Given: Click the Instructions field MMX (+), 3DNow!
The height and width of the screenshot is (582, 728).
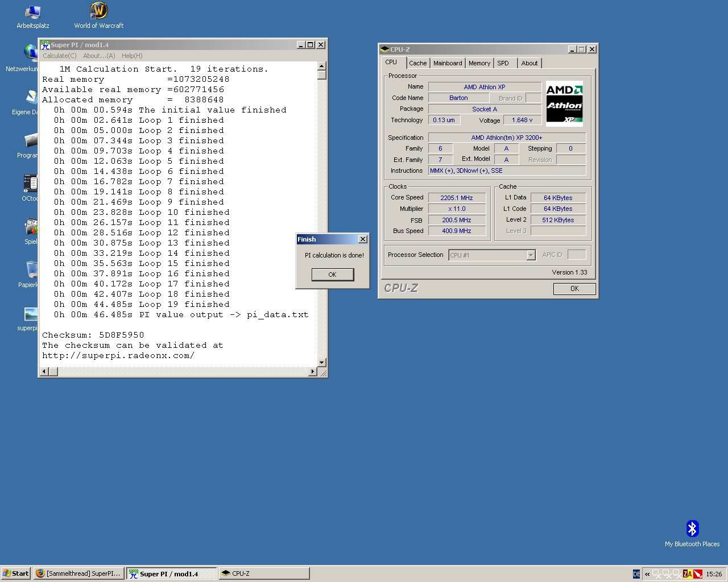Looking at the screenshot, I should pyautogui.click(x=507, y=171).
